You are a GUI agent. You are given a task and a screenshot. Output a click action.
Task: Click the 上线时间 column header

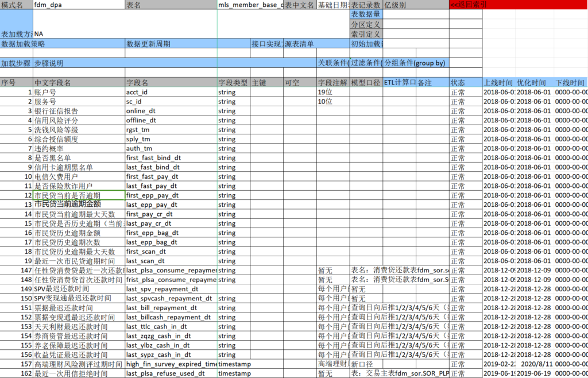pos(498,83)
